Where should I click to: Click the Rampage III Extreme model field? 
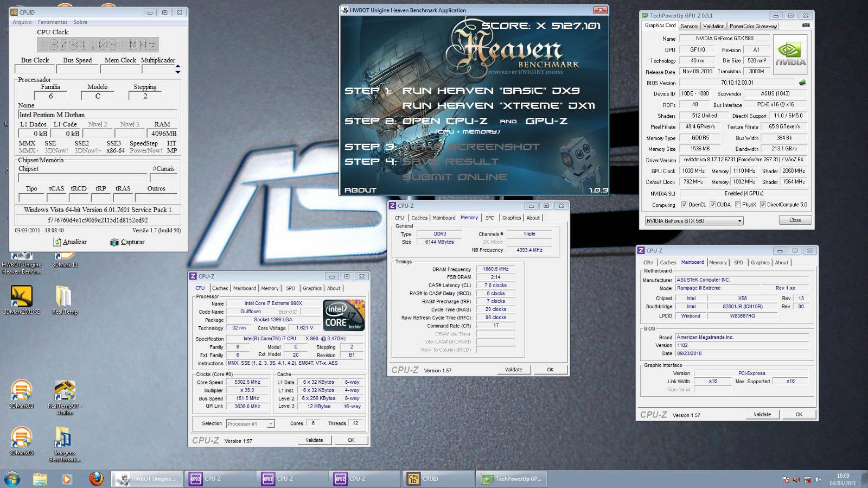[717, 288]
